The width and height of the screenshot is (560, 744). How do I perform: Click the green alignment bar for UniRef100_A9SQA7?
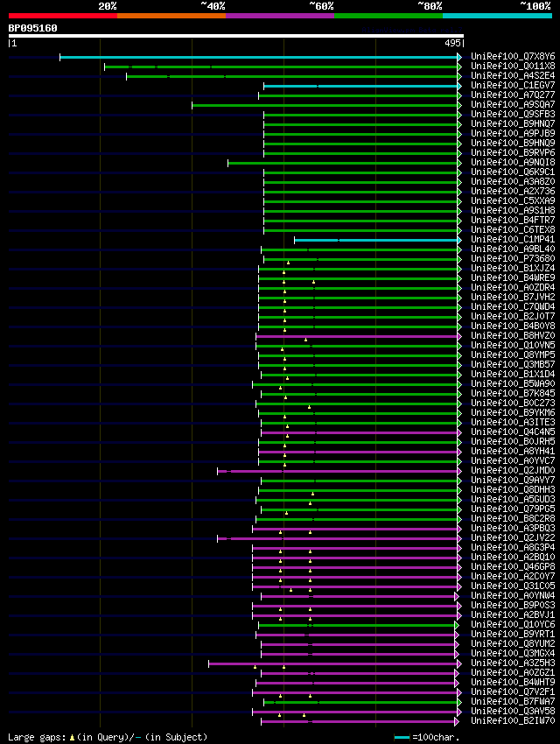point(325,105)
